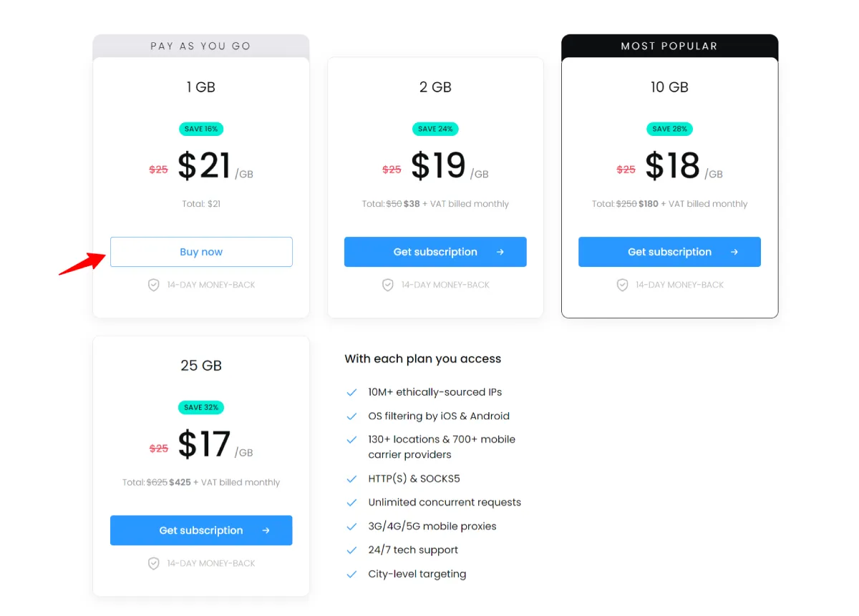
Task: Click checkmark next to City-level targeting
Action: coord(351,575)
